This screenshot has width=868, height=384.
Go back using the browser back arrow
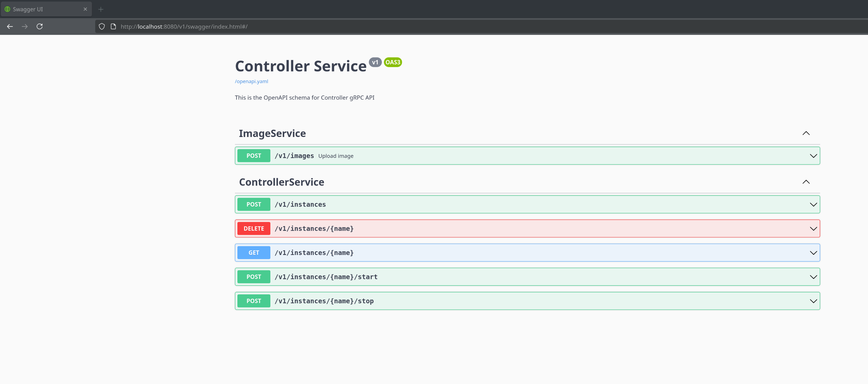coord(10,26)
